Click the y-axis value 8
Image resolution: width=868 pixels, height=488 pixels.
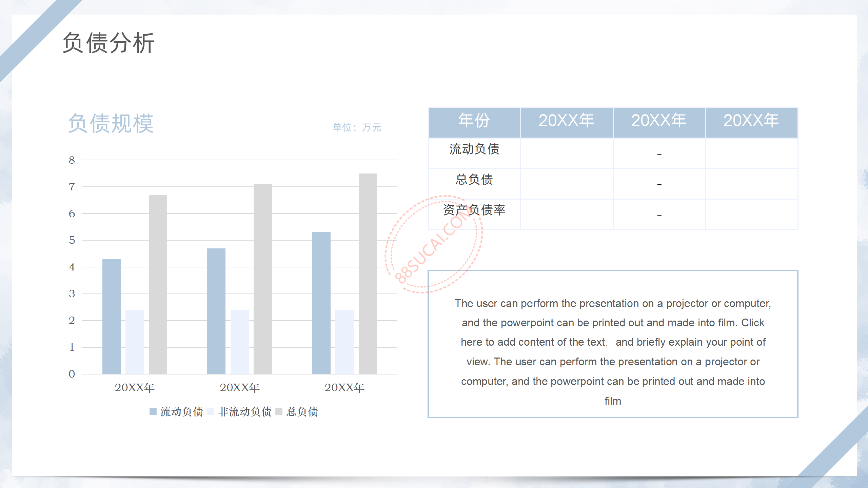[72, 160]
